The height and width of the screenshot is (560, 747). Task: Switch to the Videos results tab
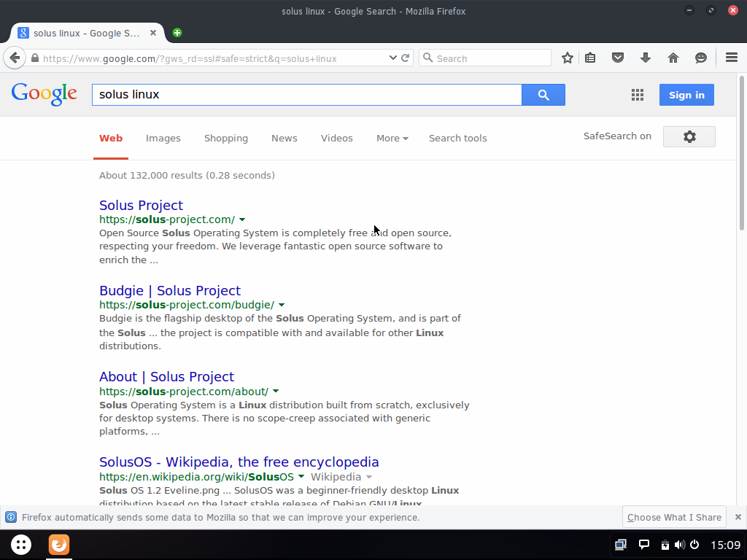click(x=337, y=138)
